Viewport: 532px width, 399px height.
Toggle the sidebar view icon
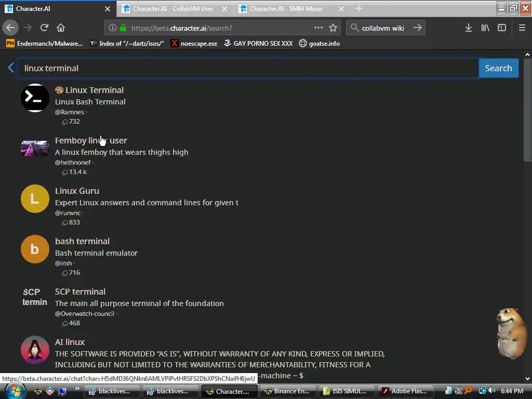pyautogui.click(x=502, y=28)
